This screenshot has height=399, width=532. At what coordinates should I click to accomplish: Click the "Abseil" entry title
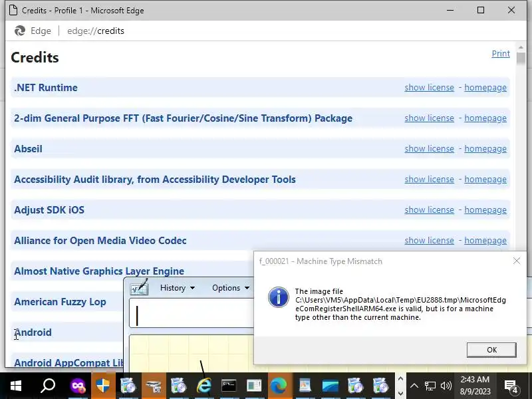pos(28,148)
